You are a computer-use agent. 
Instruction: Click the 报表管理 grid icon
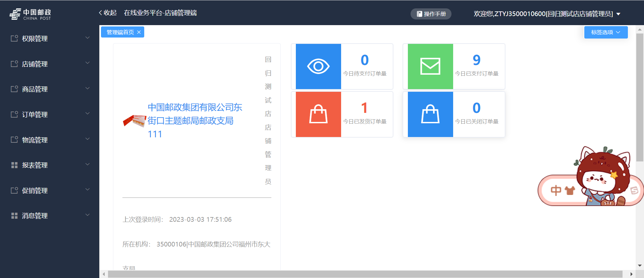tap(14, 165)
